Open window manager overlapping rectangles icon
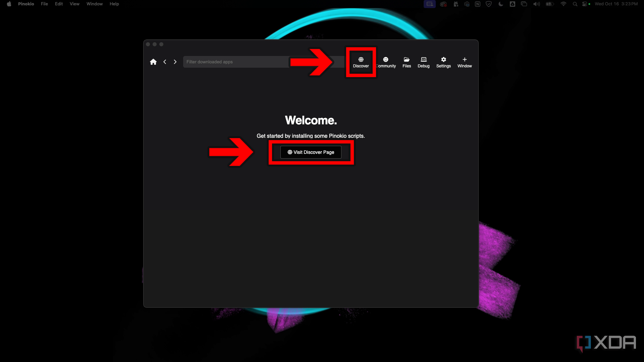The image size is (644, 362). click(x=524, y=4)
